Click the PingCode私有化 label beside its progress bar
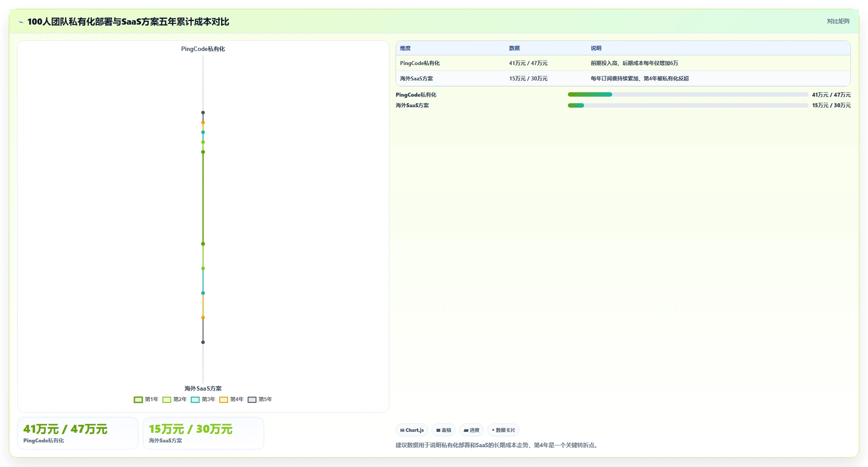The image size is (868, 467). click(416, 95)
